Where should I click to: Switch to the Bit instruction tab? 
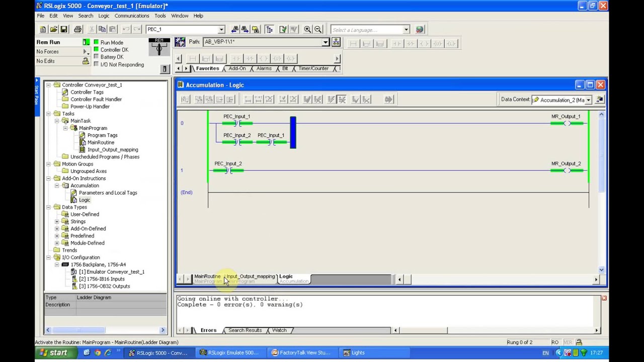pos(285,68)
